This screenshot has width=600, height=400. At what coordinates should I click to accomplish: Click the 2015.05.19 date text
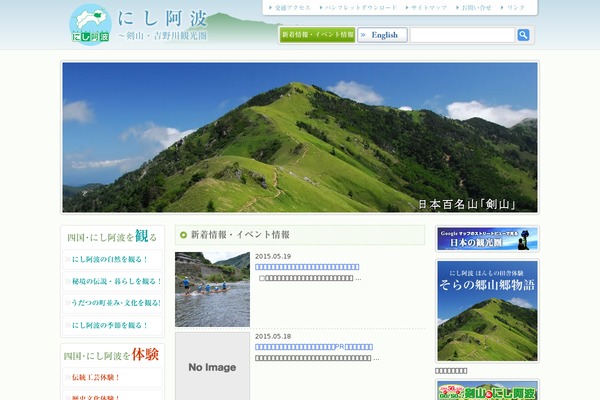coord(273,256)
